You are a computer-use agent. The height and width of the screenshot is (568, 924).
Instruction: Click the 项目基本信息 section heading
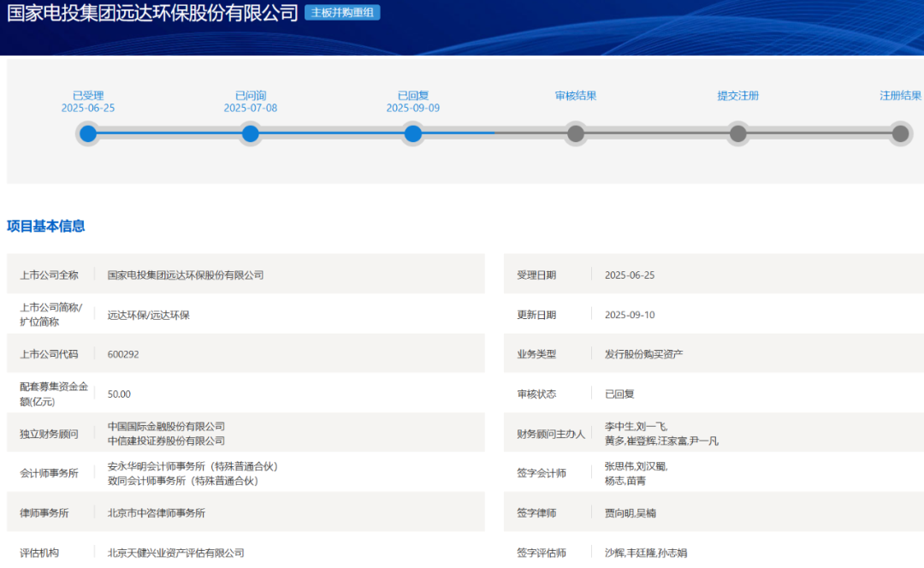click(46, 227)
